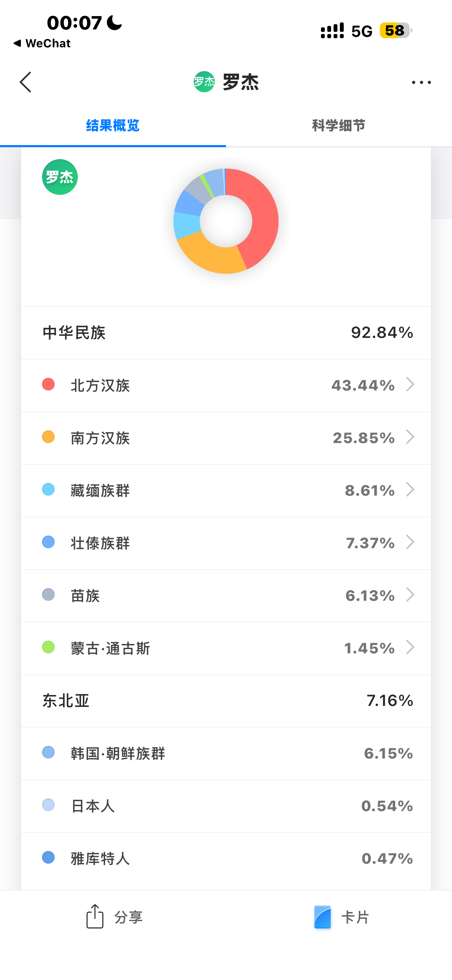This screenshot has height=980, width=452.
Task: Open the 苗族 details chevron
Action: pyautogui.click(x=410, y=594)
